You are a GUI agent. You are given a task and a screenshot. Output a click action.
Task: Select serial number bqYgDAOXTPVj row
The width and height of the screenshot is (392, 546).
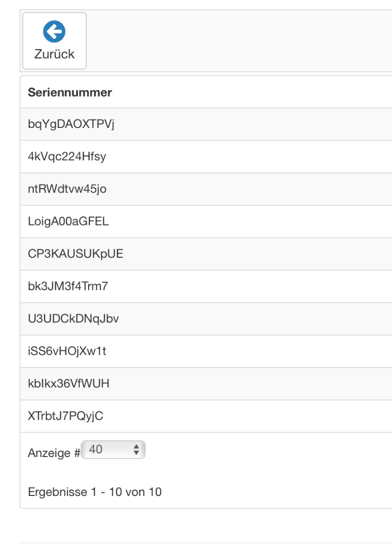tap(71, 124)
